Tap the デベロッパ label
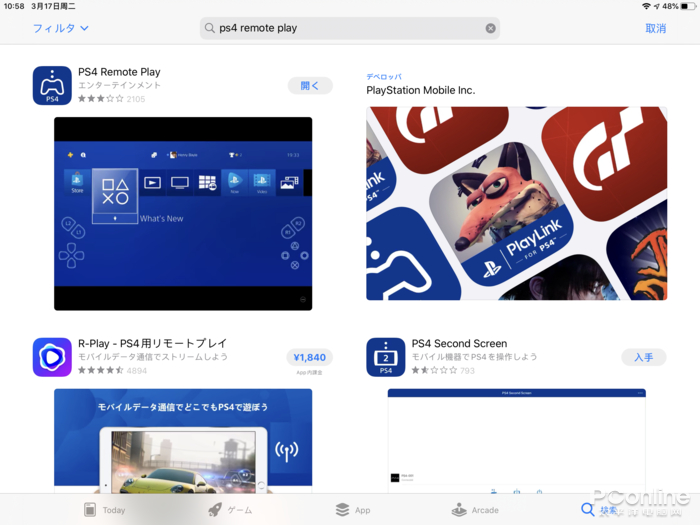 (384, 77)
